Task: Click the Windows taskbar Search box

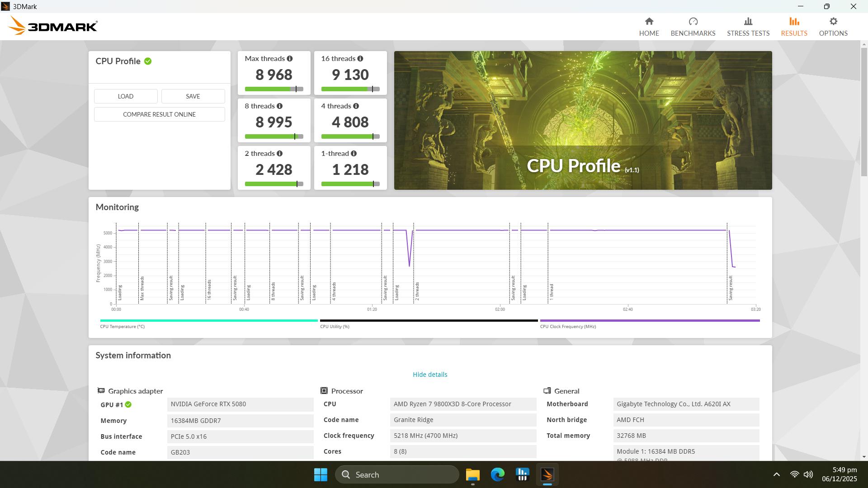Action: point(397,474)
